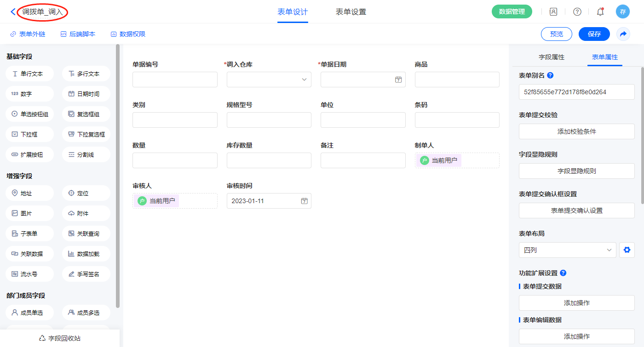This screenshot has height=347, width=644.
Task: Open the help question mark icon in header
Action: click(577, 12)
